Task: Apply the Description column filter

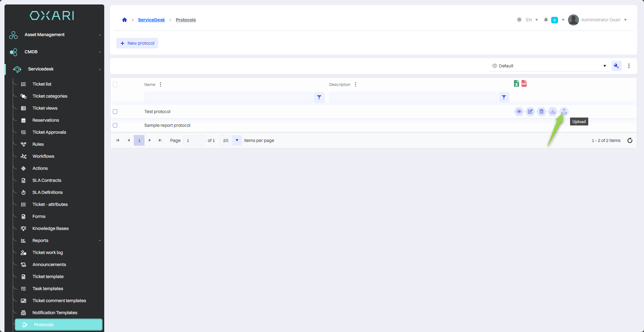Action: coord(504,97)
